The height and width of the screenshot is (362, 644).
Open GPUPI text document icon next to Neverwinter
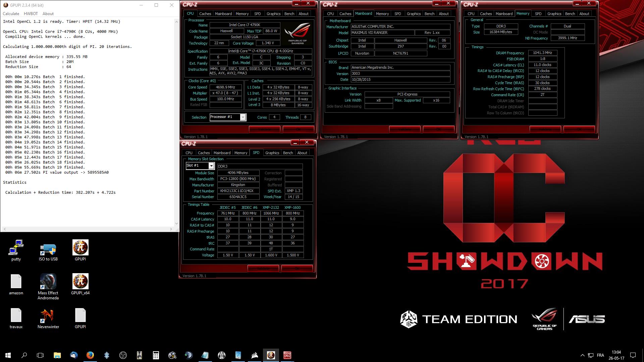click(x=80, y=318)
